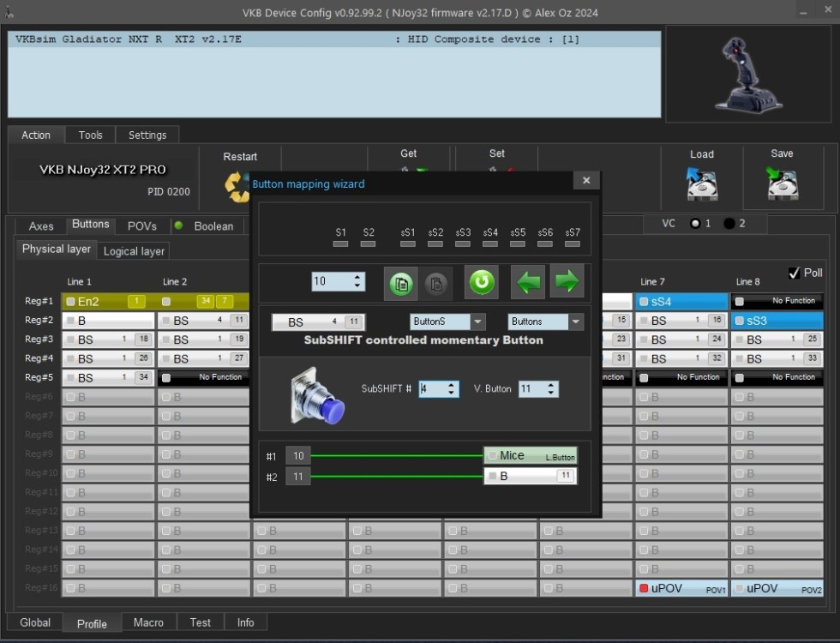Viewport: 840px width, 643px height.
Task: Open the Buttons category dropdown
Action: (576, 321)
